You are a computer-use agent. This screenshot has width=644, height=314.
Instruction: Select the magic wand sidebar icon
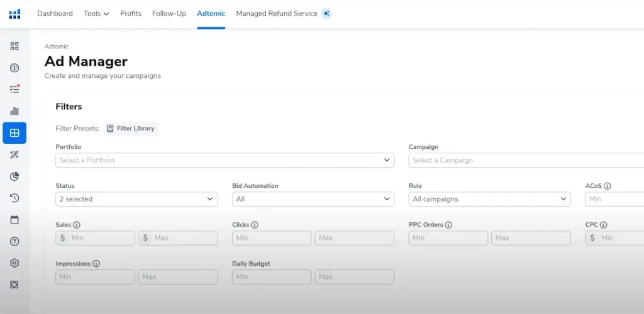(14, 154)
